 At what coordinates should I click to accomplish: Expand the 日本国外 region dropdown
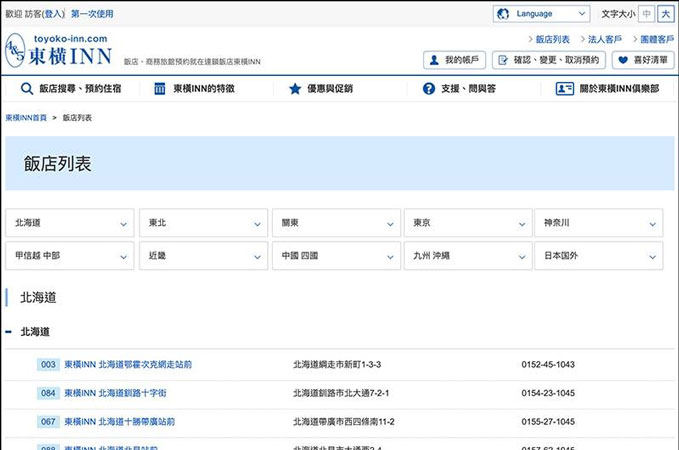pyautogui.click(x=599, y=256)
